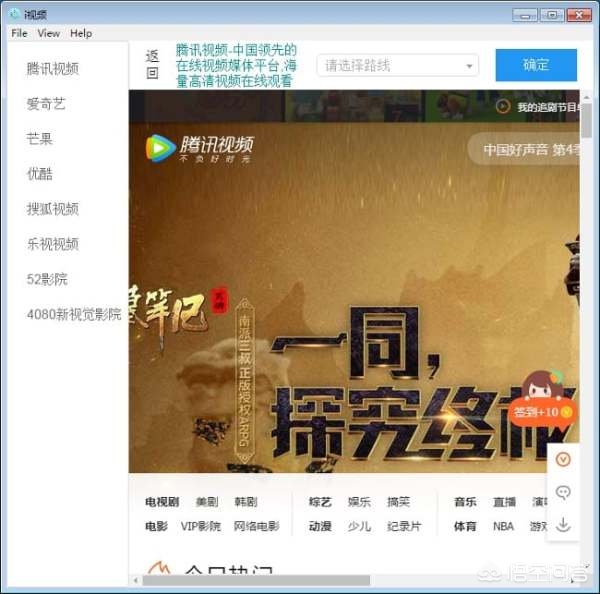Select 腾讯视频 in the sidebar
Screen dimensions: 600x594
pos(53,69)
